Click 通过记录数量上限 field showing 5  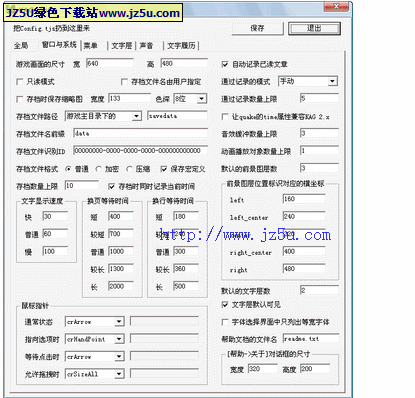pyautogui.click(x=319, y=98)
